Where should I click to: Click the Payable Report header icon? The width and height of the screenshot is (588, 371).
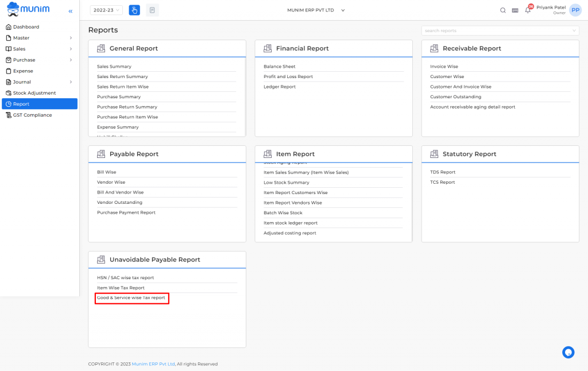(101, 154)
